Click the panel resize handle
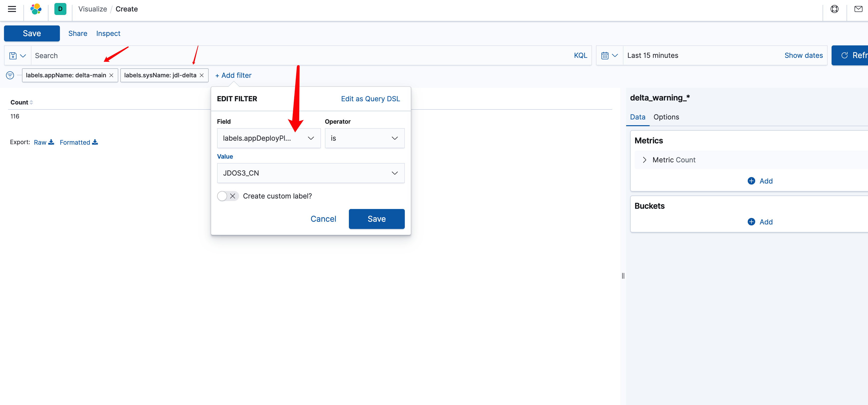The height and width of the screenshot is (405, 868). (x=623, y=276)
